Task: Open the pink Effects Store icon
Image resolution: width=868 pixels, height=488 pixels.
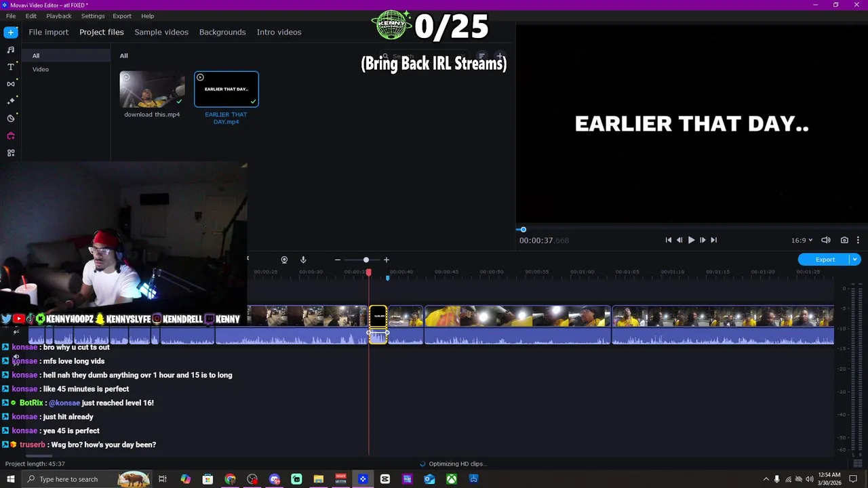Action: tap(11, 136)
